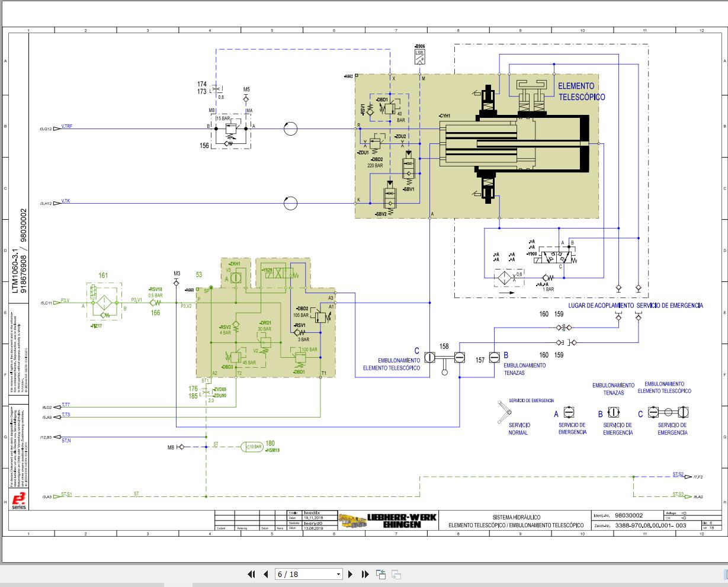Select the HSM19 pressure switch labeled 180
This screenshot has width=728, height=587.
pos(254,445)
